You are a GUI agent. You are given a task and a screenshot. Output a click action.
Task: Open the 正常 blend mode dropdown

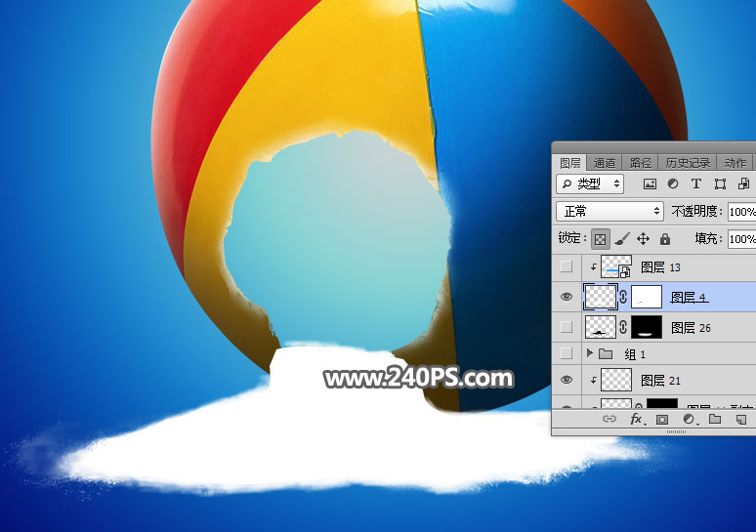pos(609,211)
